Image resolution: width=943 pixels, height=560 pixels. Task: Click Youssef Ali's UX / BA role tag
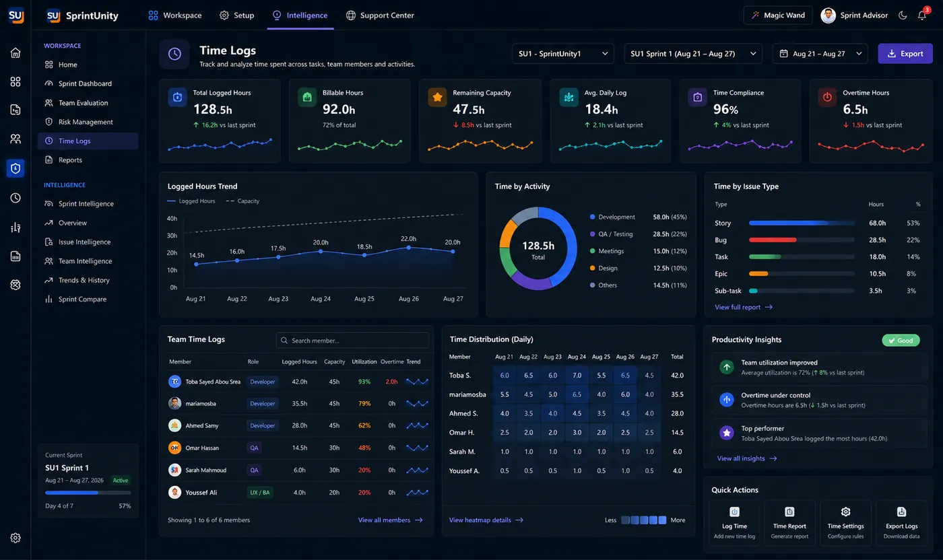click(x=259, y=492)
